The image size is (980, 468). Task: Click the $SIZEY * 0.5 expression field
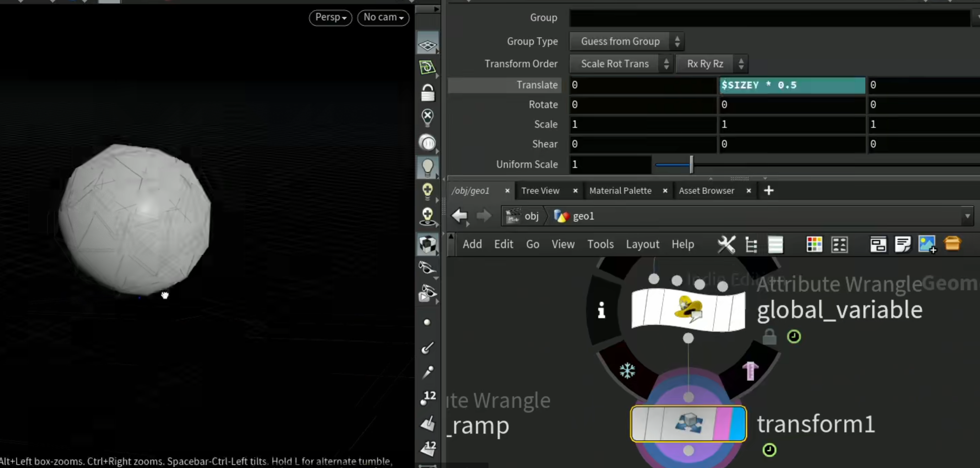pyautogui.click(x=792, y=85)
